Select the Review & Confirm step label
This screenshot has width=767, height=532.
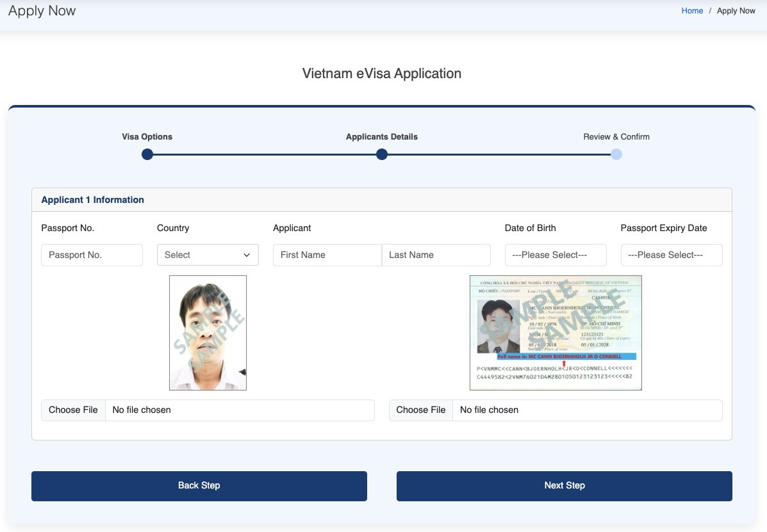click(x=616, y=137)
